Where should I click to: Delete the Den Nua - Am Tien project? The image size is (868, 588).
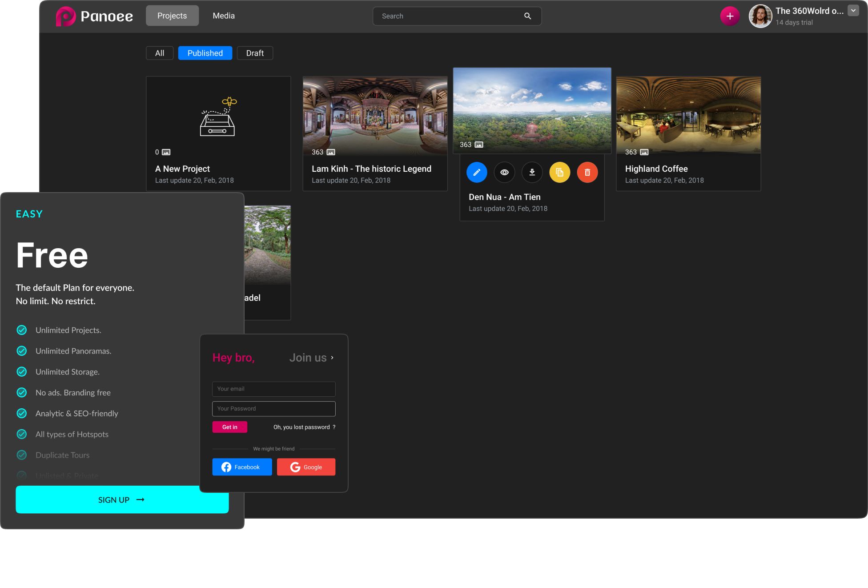(x=587, y=172)
